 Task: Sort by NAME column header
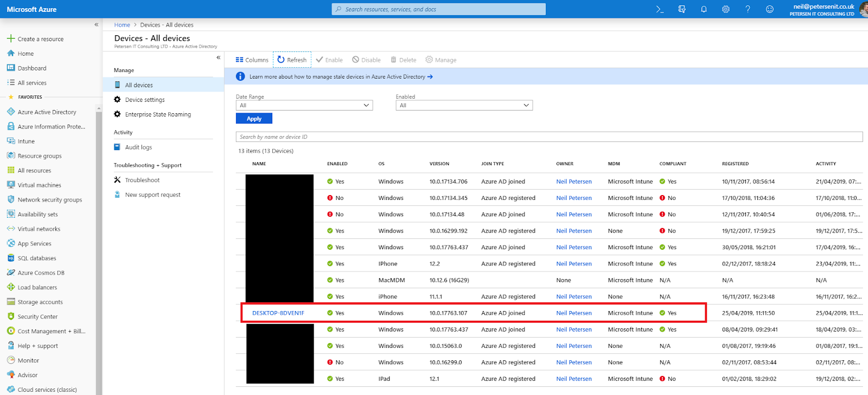(259, 164)
